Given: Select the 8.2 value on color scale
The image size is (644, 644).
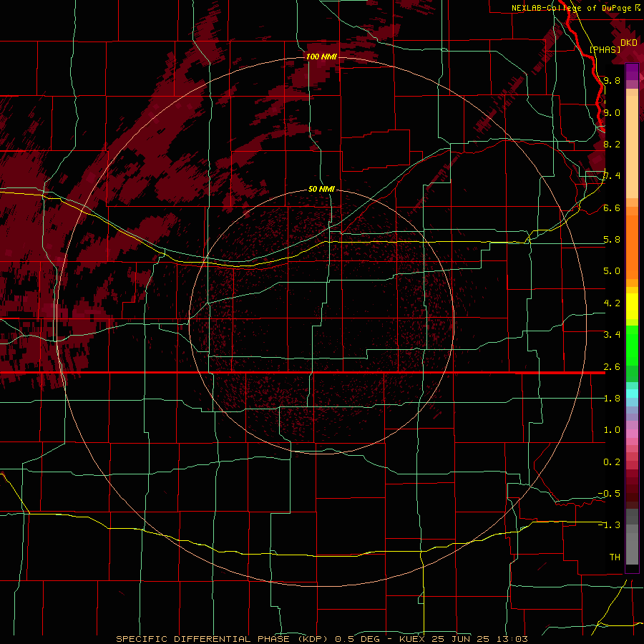Looking at the screenshot, I should coord(612,144).
